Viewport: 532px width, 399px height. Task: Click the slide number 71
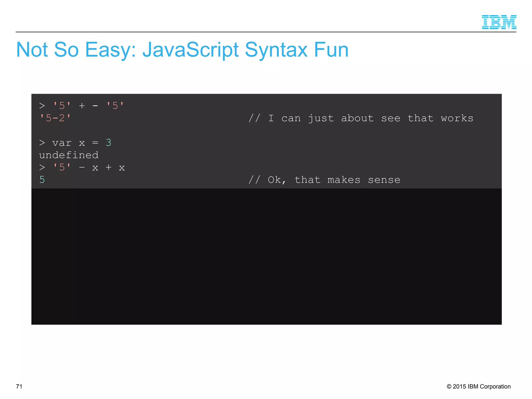(19, 386)
